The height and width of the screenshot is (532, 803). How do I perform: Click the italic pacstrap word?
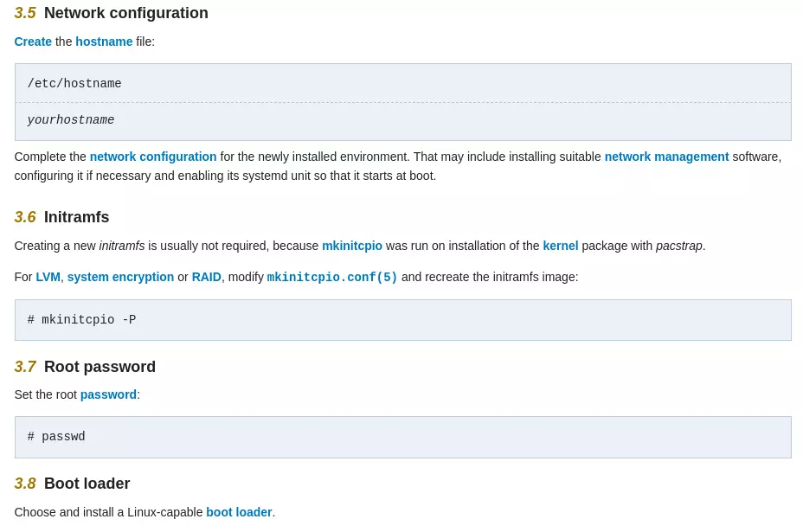pos(678,246)
